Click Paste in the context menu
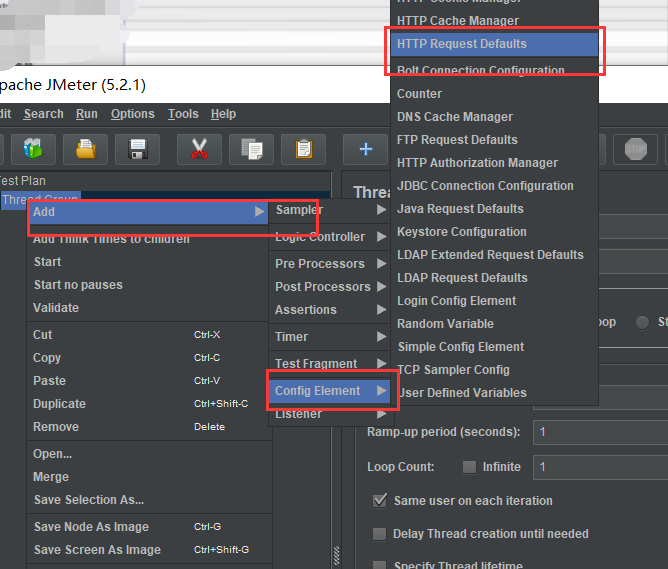668x569 pixels. click(148, 381)
